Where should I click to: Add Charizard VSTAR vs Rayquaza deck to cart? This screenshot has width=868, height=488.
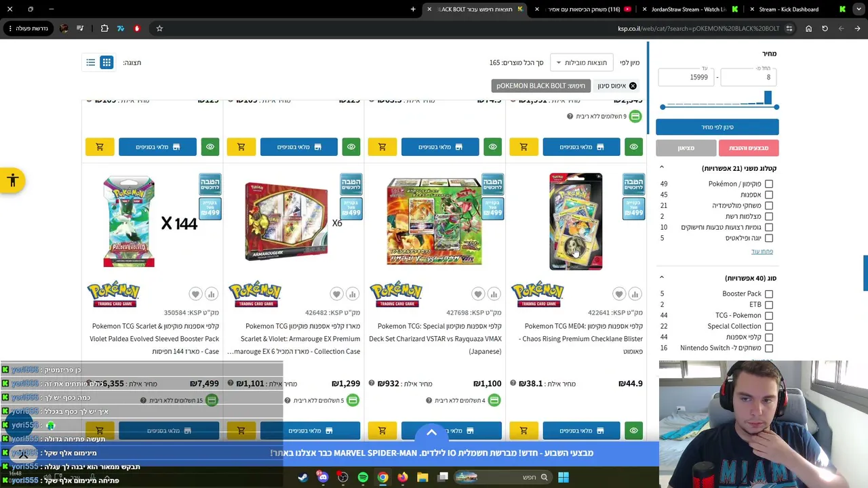tap(382, 430)
